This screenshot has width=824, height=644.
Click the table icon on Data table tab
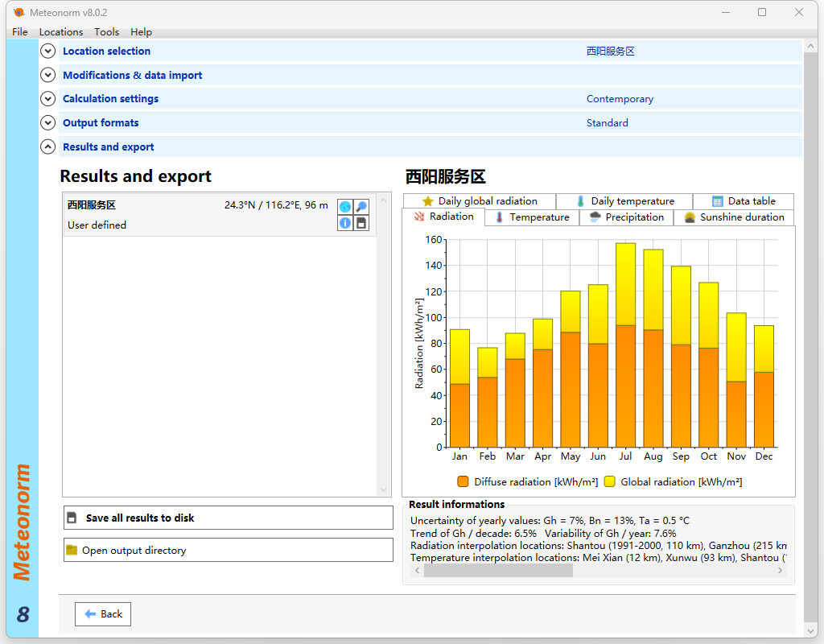point(717,201)
